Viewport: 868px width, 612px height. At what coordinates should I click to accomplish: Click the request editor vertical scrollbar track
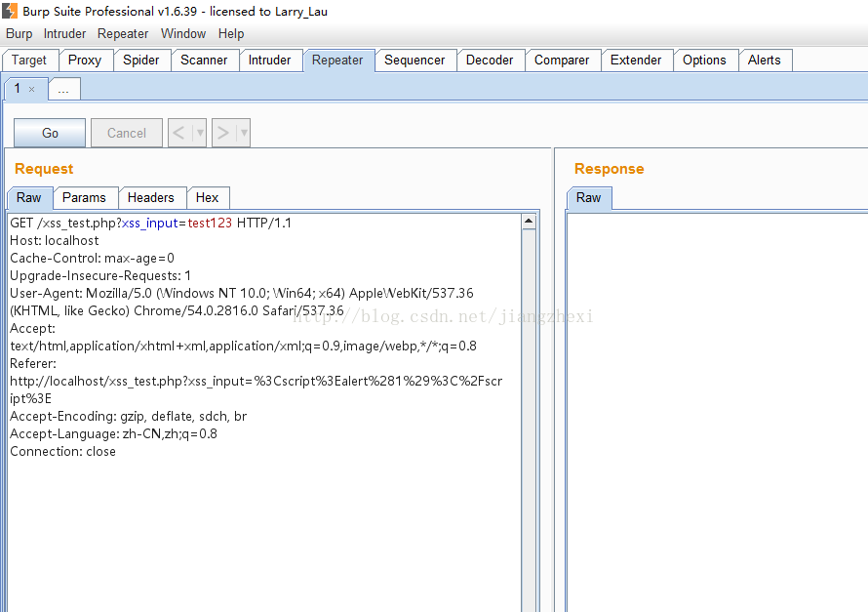pos(529,421)
